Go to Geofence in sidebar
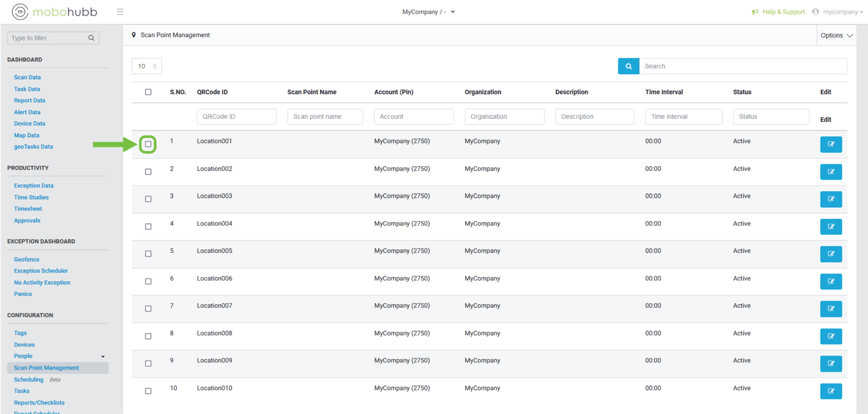Image resolution: width=868 pixels, height=414 pixels. coord(27,260)
